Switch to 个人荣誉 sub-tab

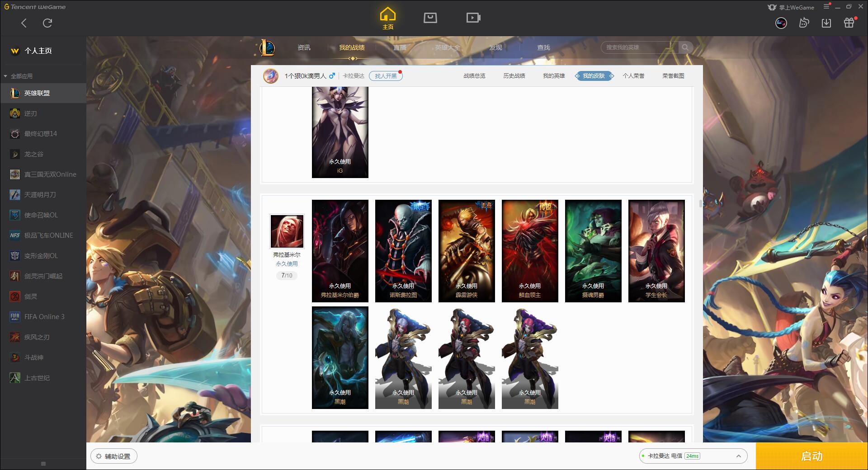(x=633, y=76)
